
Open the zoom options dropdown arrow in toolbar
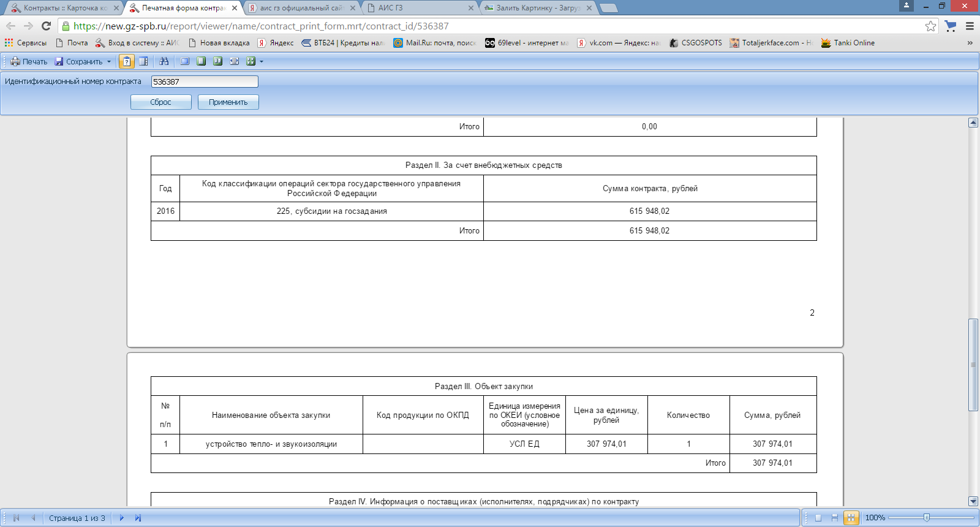click(262, 62)
